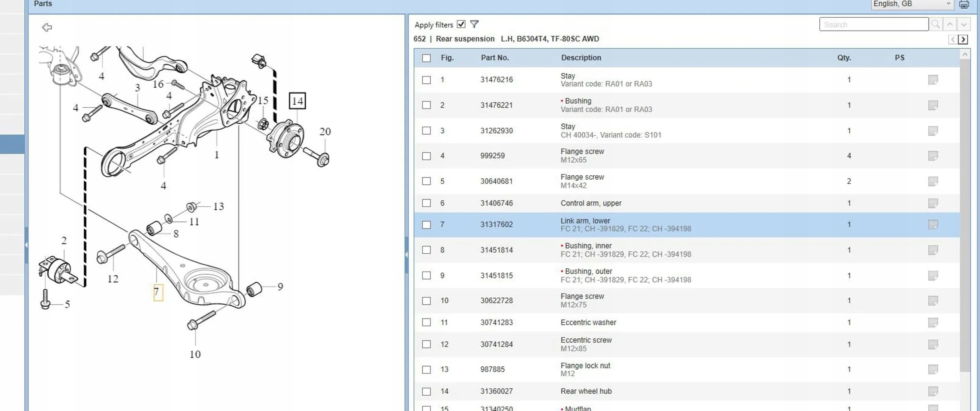Click callout 9 beside outer bushing
Image resolution: width=980 pixels, height=411 pixels.
point(280,287)
